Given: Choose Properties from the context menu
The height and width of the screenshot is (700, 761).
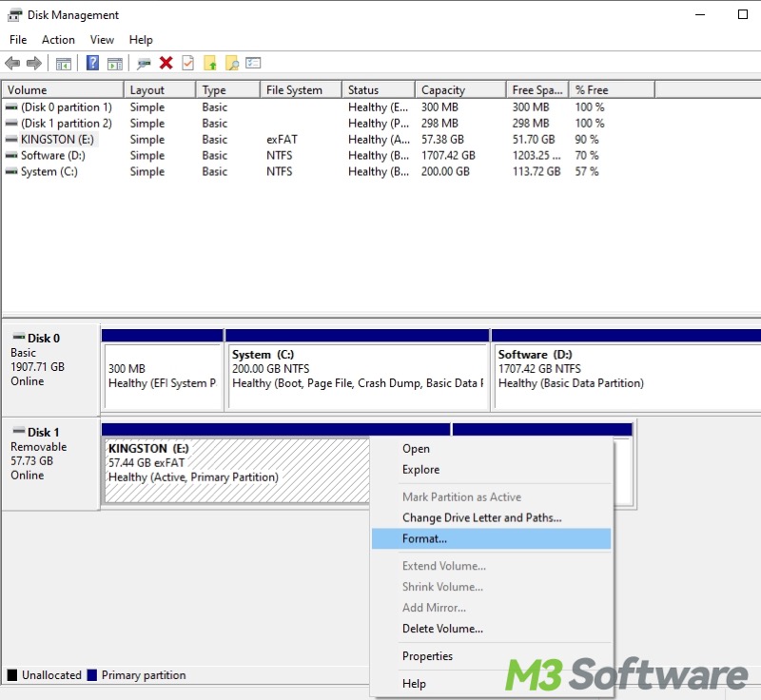Looking at the screenshot, I should 491,656.
